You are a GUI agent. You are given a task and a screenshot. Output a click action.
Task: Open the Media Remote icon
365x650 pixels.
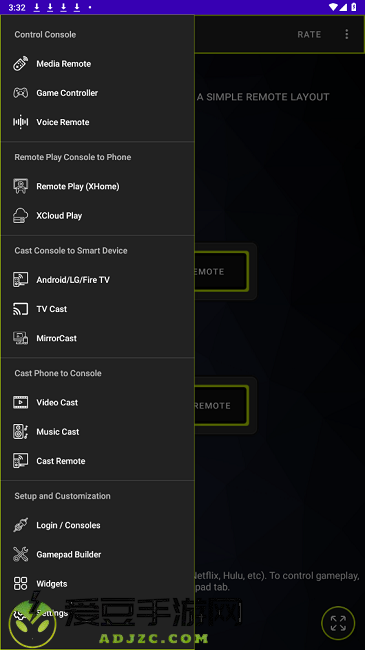(20, 64)
